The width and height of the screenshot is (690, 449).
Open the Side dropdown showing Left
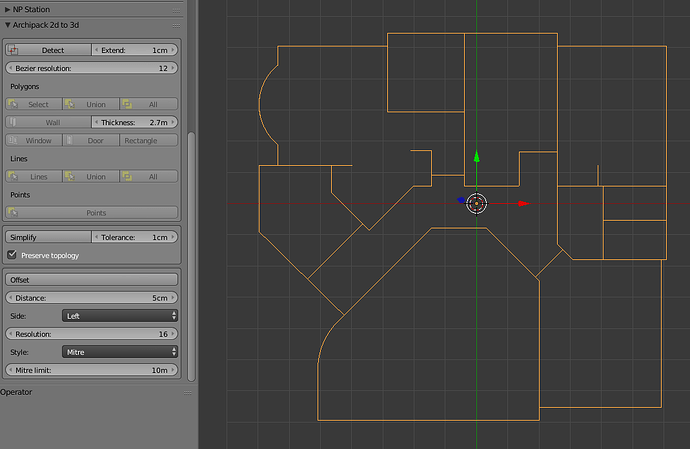[120, 316]
